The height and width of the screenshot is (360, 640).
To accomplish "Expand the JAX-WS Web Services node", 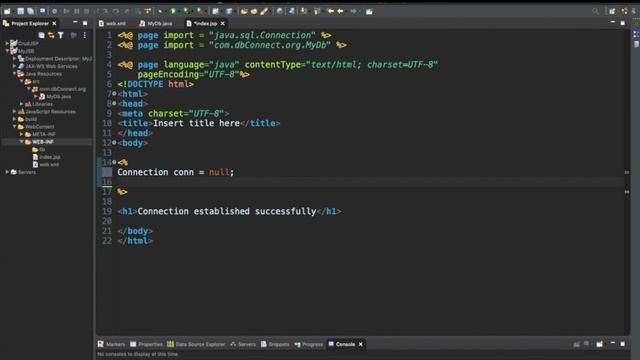I will 14,66.
